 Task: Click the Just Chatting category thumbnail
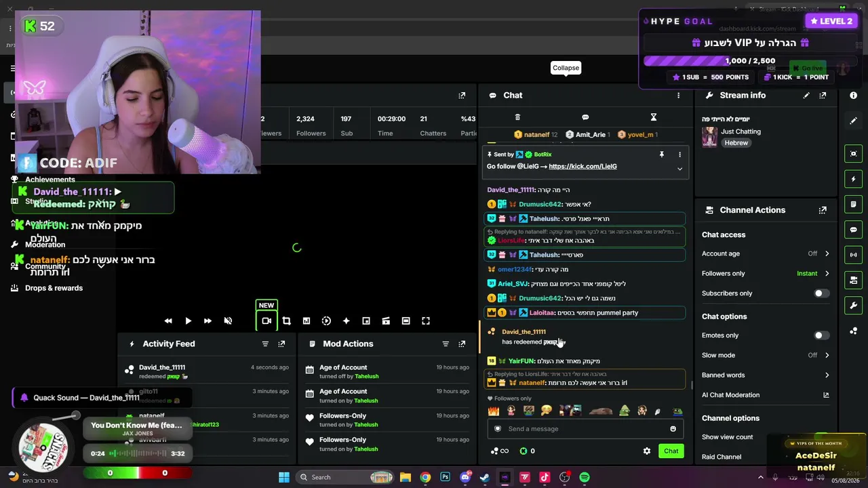pos(709,137)
